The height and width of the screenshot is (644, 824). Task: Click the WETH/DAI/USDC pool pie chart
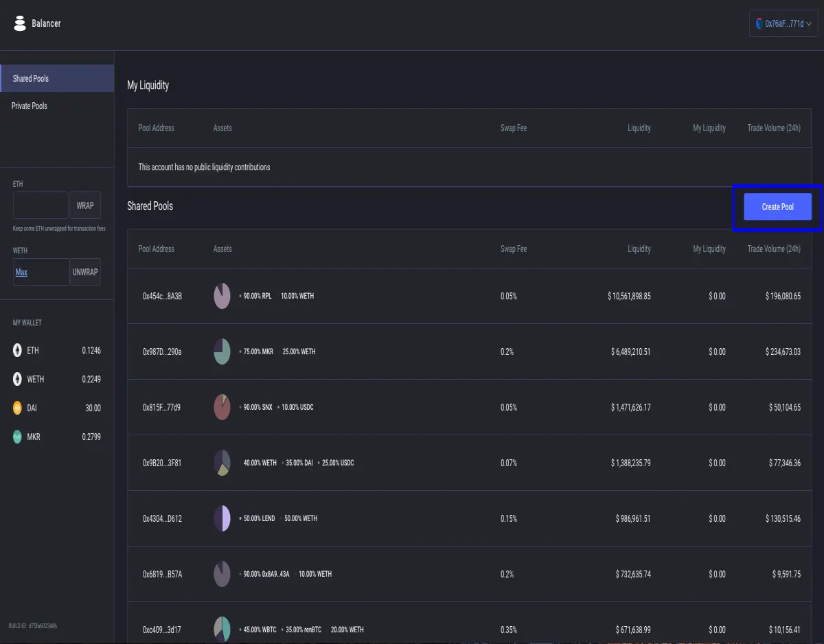click(x=222, y=463)
